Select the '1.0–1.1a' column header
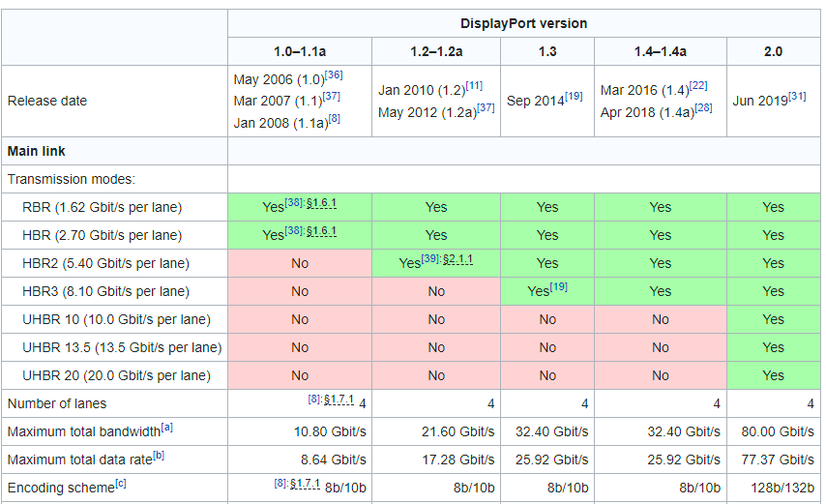Viewport: 826px width, 504px height. pos(300,51)
